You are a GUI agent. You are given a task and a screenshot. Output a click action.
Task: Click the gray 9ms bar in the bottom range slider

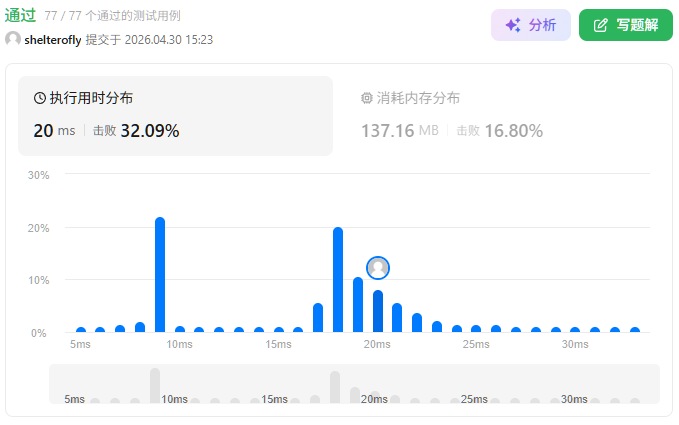pyautogui.click(x=155, y=385)
